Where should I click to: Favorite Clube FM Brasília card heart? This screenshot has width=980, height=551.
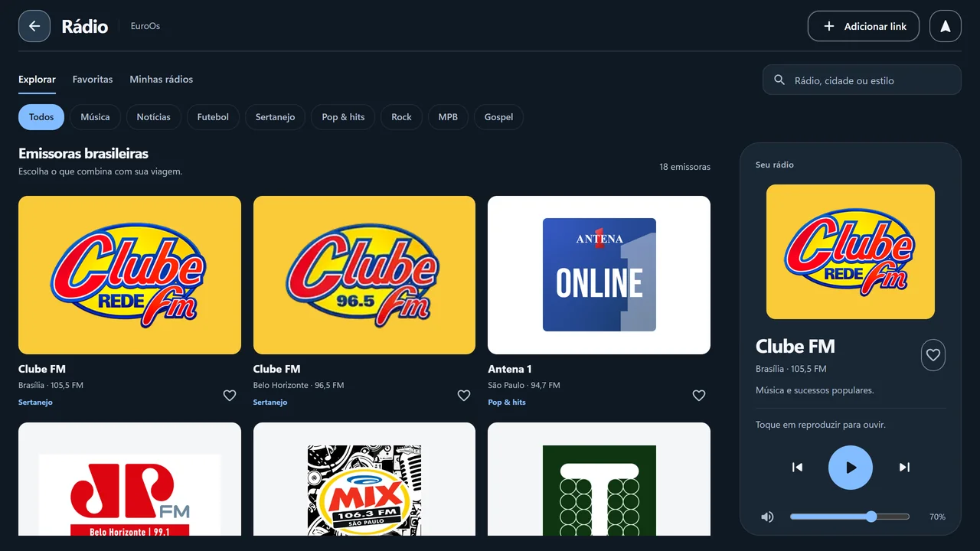click(x=229, y=395)
